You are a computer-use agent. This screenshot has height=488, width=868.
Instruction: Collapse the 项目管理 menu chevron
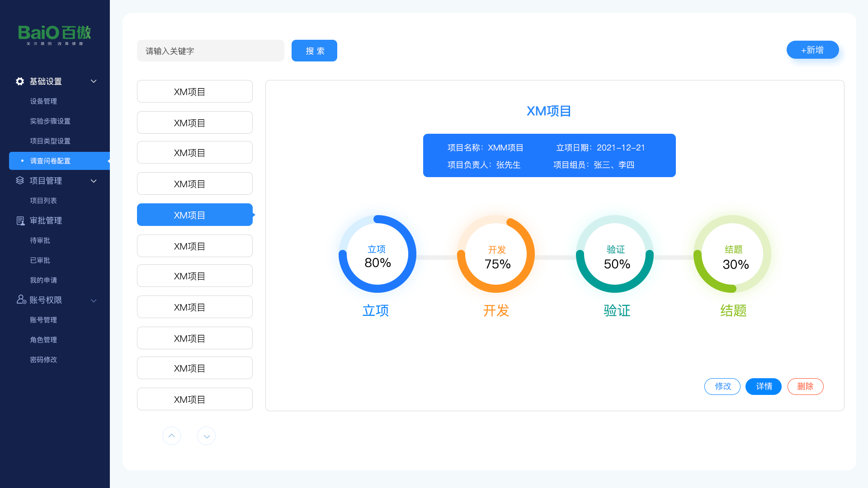coord(94,181)
